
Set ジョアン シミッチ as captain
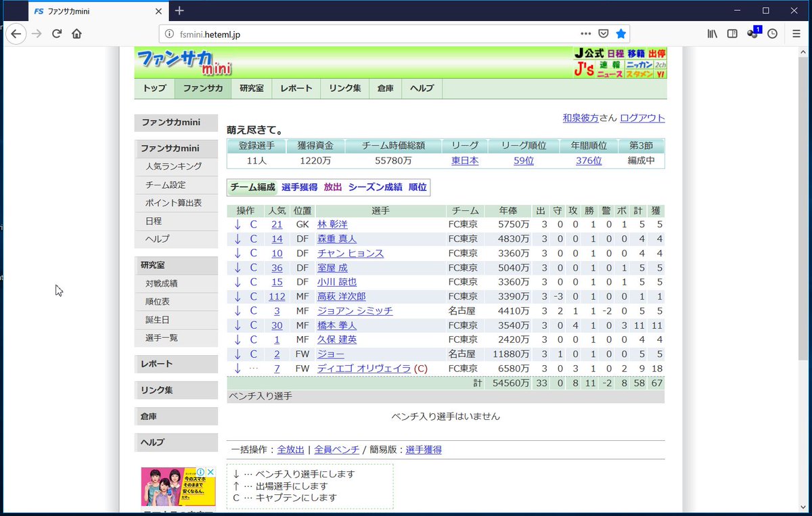coord(254,311)
